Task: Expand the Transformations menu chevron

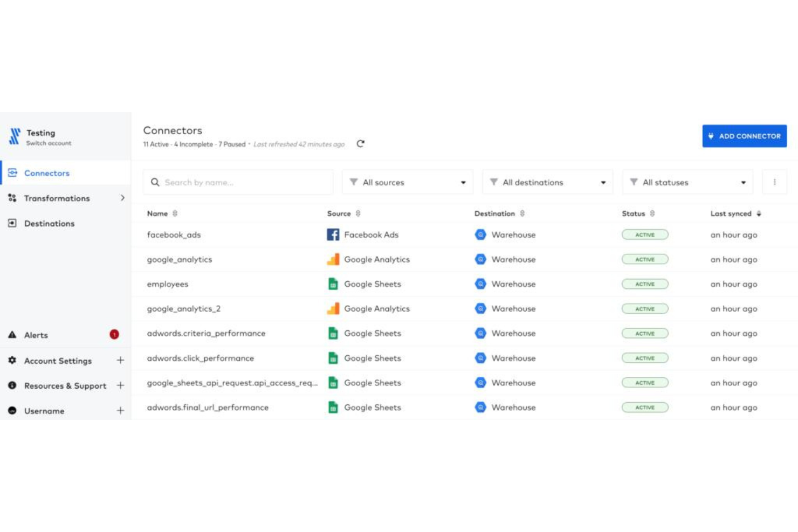Action: 121,198
